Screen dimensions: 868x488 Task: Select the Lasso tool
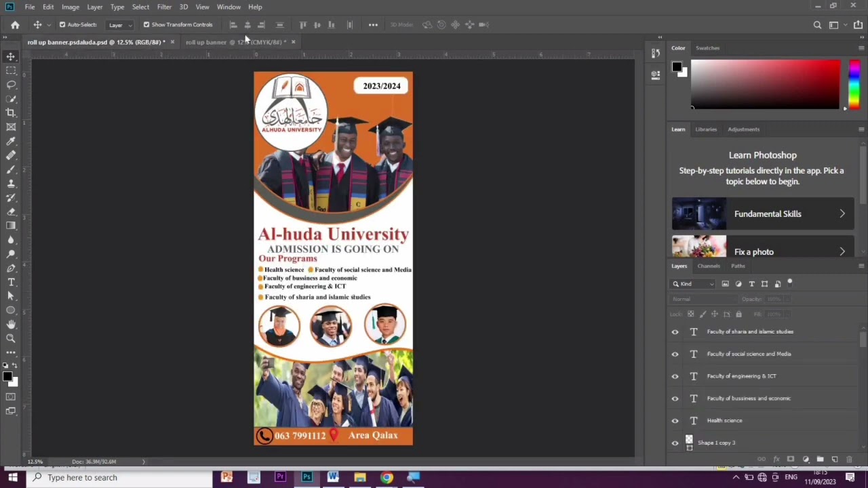click(11, 85)
